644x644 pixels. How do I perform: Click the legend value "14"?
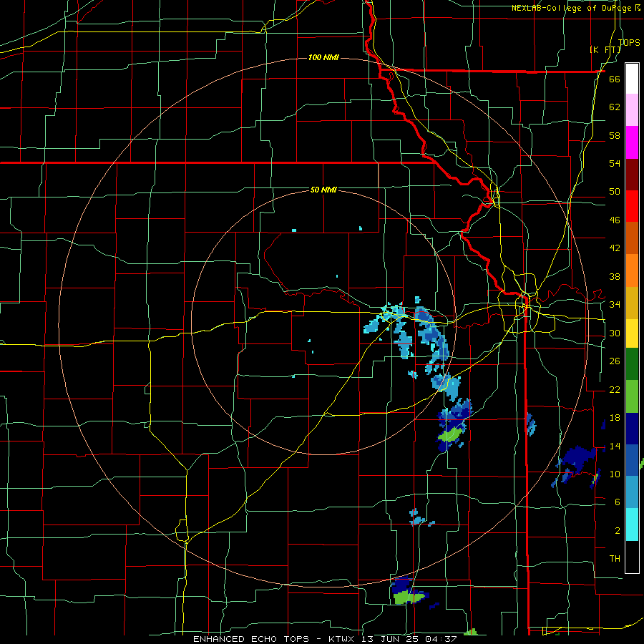(615, 446)
